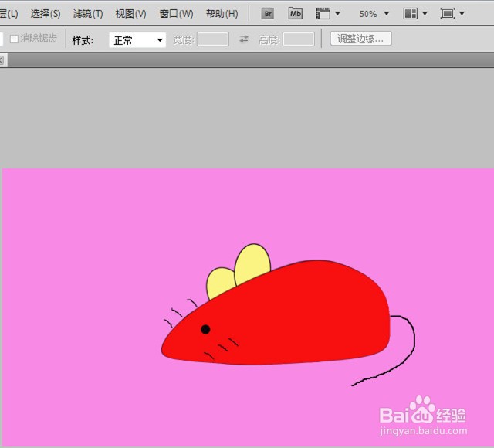Close the document tab
The height and width of the screenshot is (448, 494).
pyautogui.click(x=2, y=60)
